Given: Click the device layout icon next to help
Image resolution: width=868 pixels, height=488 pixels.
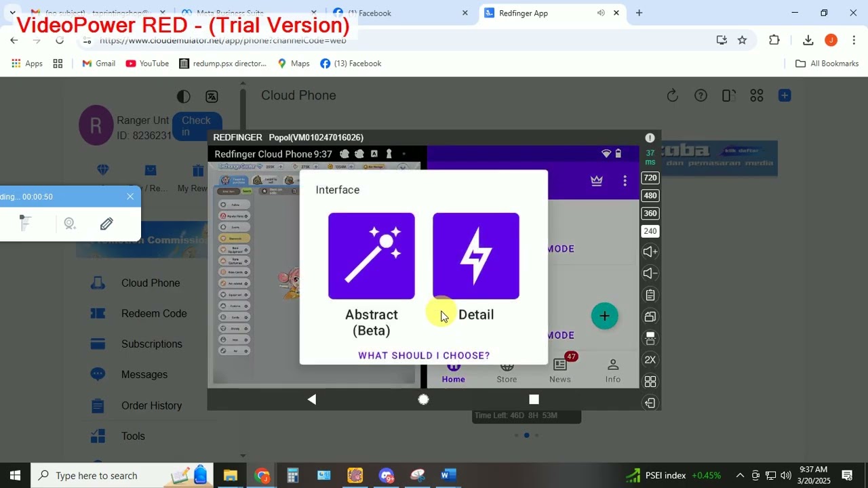Looking at the screenshot, I should 729,96.
